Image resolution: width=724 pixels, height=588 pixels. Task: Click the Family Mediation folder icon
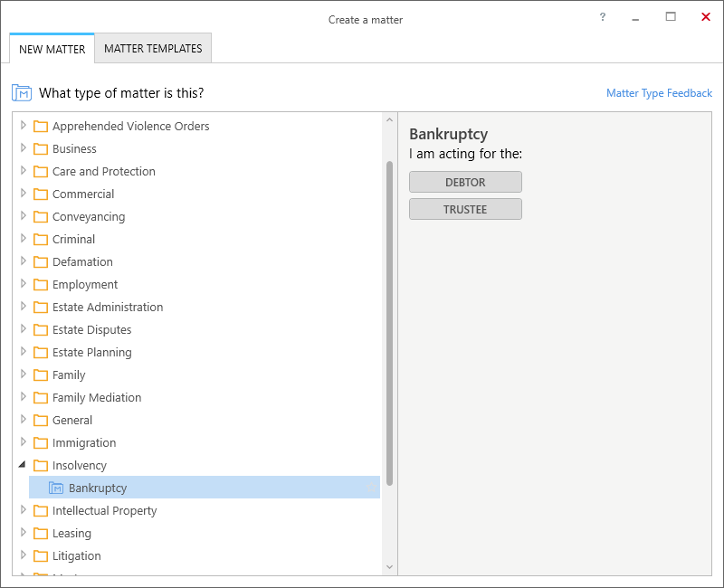click(x=41, y=397)
